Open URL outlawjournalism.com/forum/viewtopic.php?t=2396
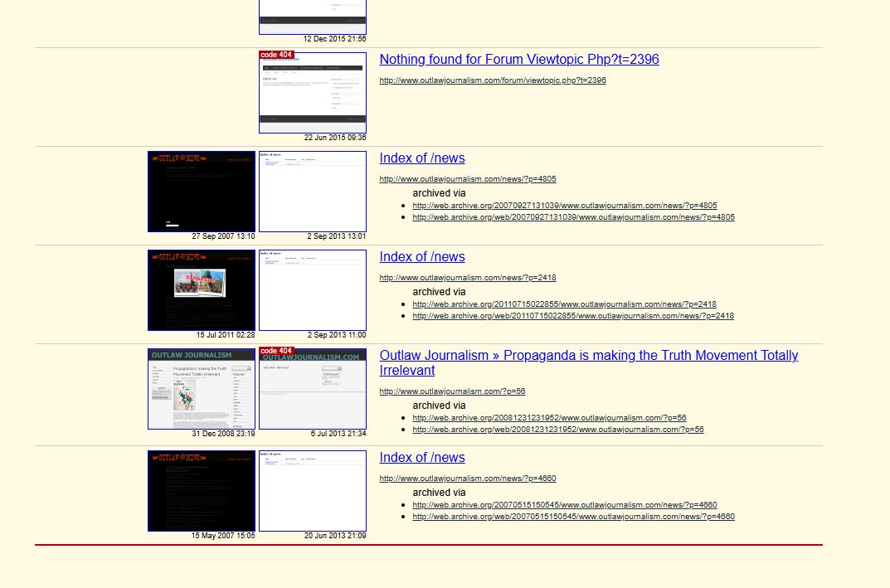The image size is (890, 588). tap(493, 80)
